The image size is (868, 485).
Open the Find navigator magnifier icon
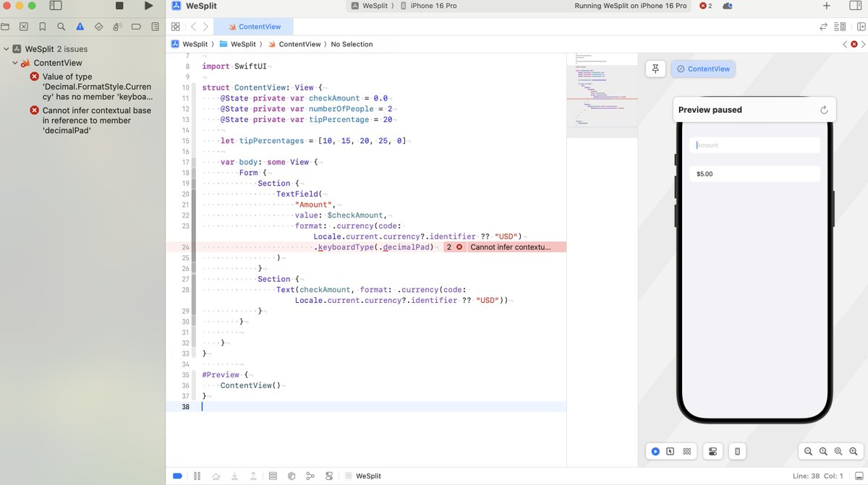tap(61, 27)
